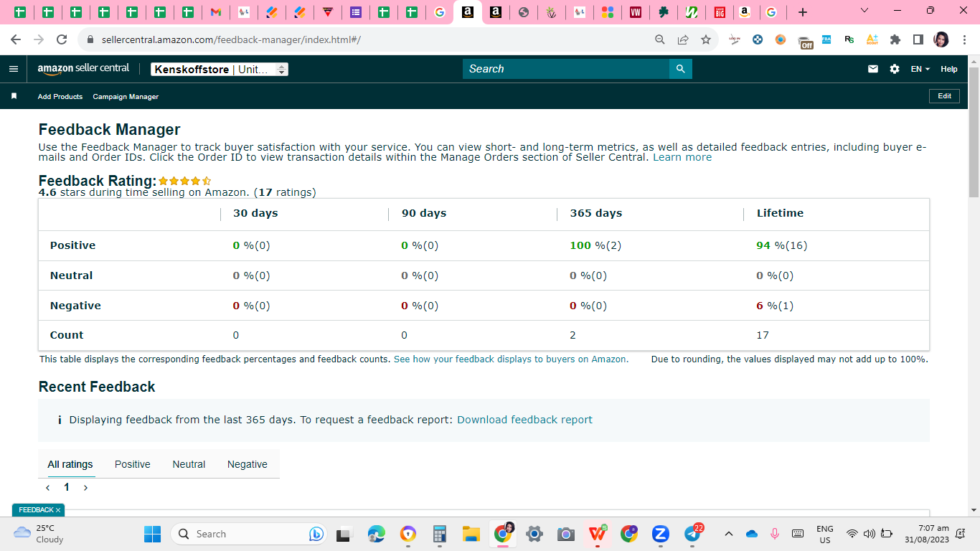This screenshot has height=551, width=980.
Task: Show the All ratings tab
Action: coord(70,464)
